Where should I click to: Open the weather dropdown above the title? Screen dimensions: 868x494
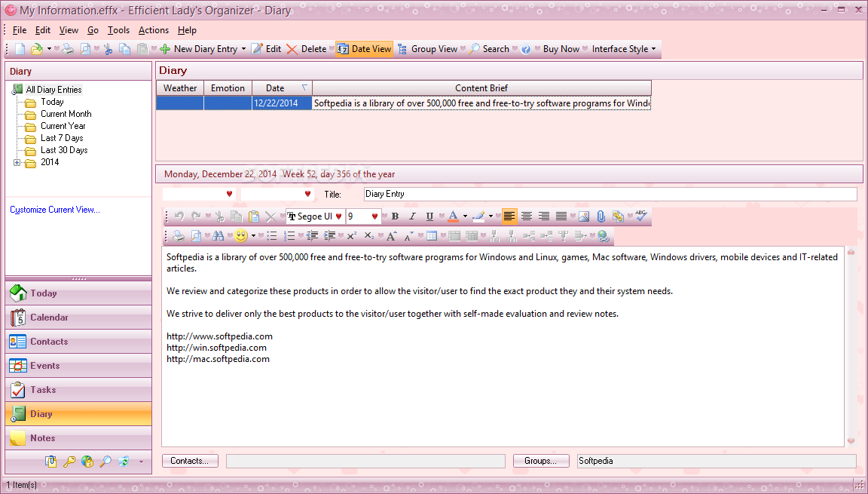[x=229, y=194]
